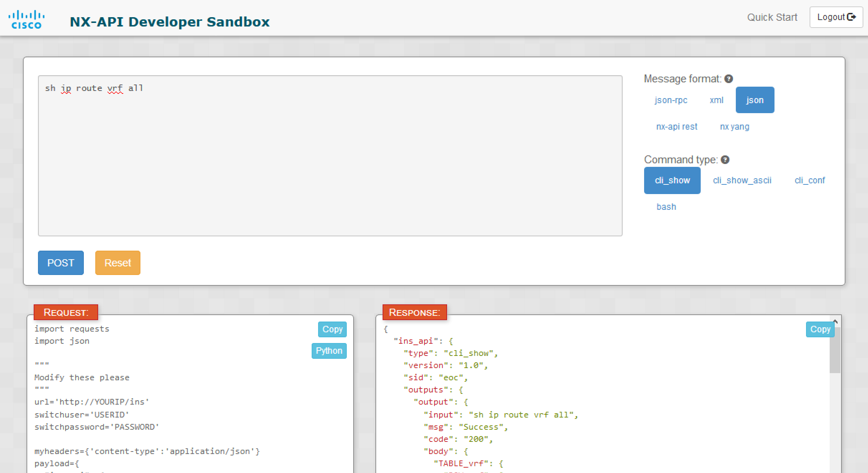Click the "Command type:" label
Viewport: 868px width, 473px height.
(x=681, y=160)
